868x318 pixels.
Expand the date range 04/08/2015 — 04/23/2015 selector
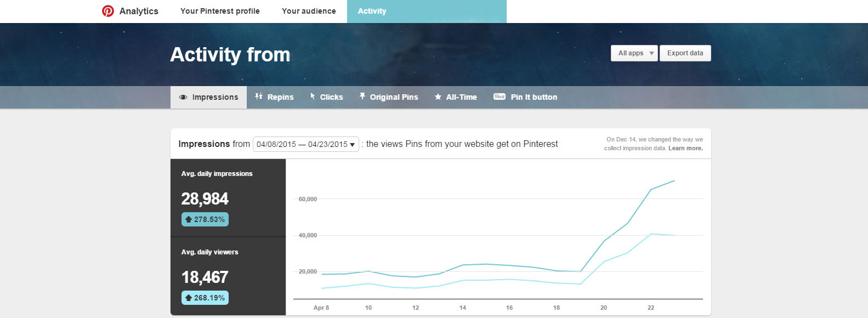click(305, 144)
